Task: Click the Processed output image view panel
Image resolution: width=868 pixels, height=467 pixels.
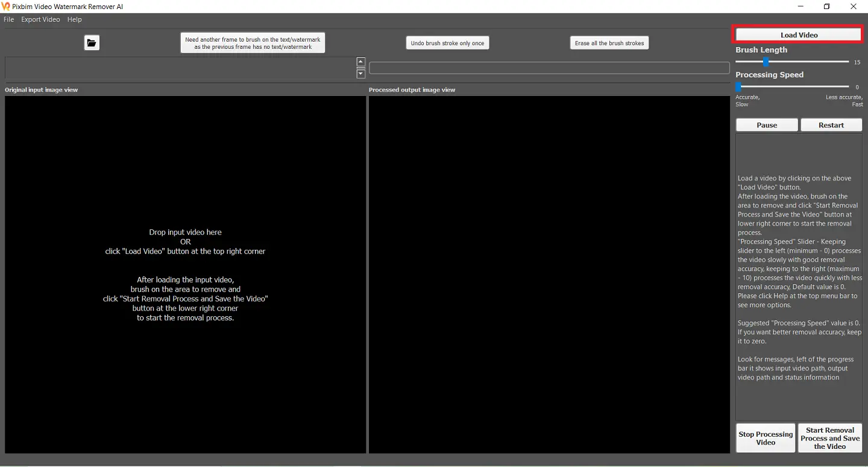Action: pyautogui.click(x=549, y=275)
